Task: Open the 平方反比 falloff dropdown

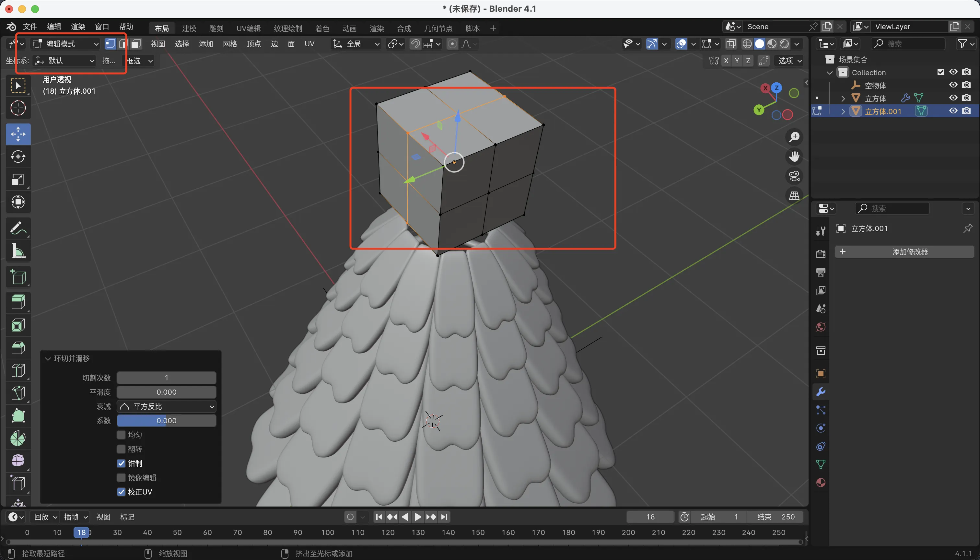Action: click(x=166, y=406)
